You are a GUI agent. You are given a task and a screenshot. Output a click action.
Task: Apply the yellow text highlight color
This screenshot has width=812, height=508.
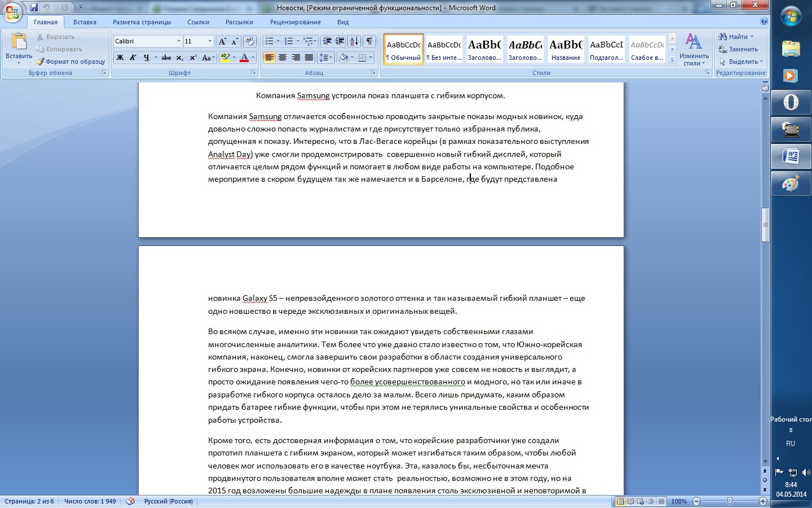pyautogui.click(x=225, y=58)
